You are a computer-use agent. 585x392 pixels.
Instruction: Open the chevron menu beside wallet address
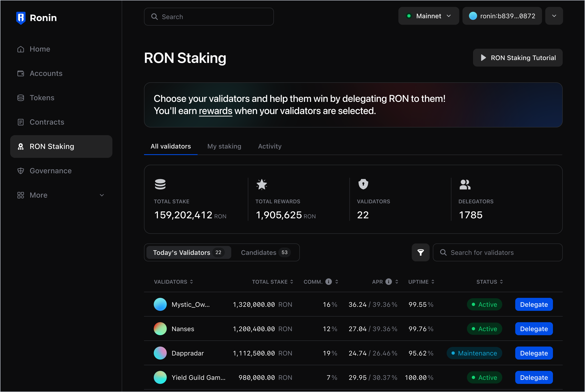pyautogui.click(x=554, y=16)
